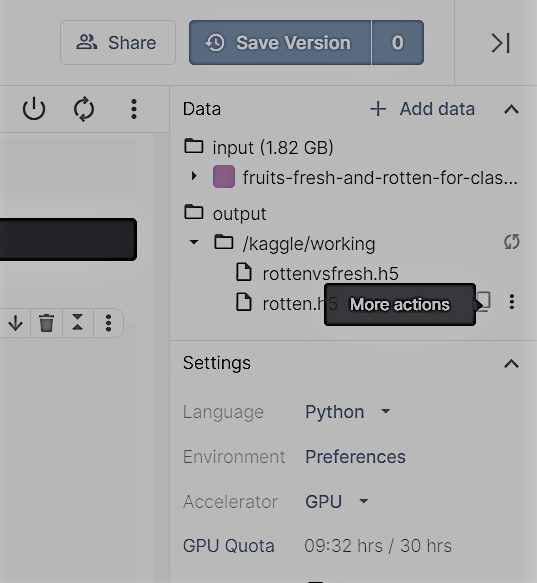Collapse the /kaggle/working folder
This screenshot has width=537, height=583.
click(x=194, y=242)
